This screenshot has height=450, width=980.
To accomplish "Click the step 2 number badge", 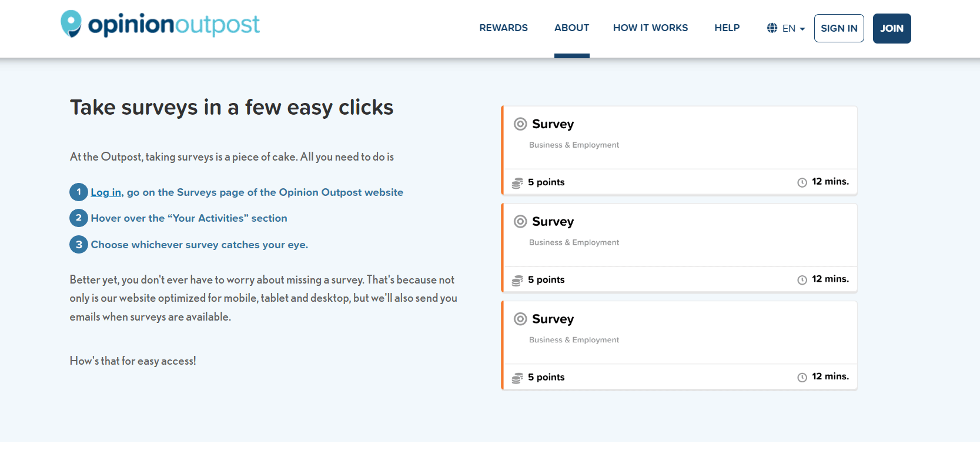I will tap(79, 218).
